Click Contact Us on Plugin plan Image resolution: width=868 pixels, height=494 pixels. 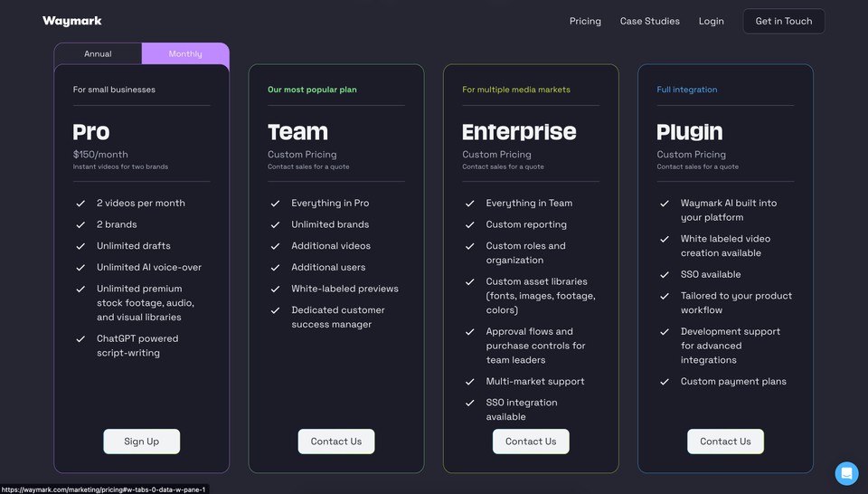pos(725,442)
